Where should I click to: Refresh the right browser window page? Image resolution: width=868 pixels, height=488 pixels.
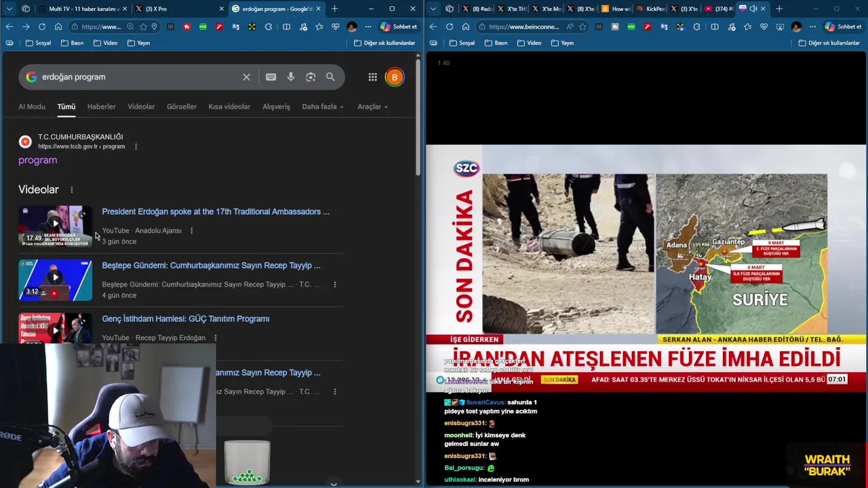tap(450, 26)
